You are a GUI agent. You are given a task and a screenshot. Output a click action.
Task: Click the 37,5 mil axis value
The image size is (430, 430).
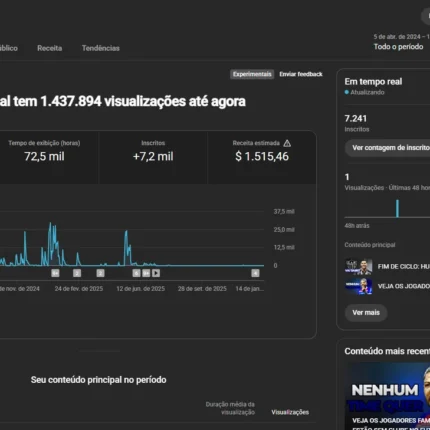click(x=284, y=212)
